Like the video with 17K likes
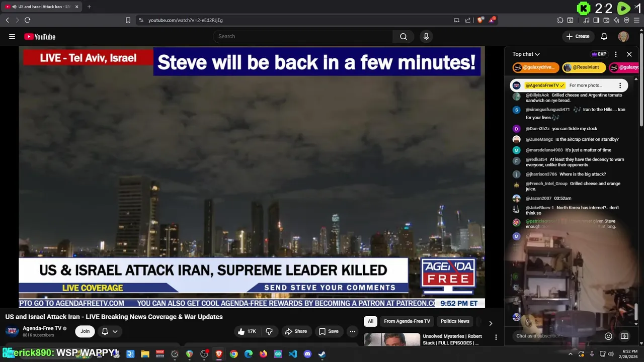This screenshot has height=362, width=644. 248,331
